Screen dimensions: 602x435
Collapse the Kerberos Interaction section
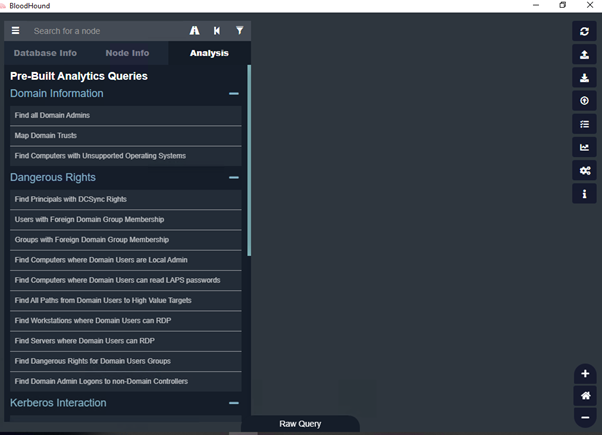(x=233, y=403)
